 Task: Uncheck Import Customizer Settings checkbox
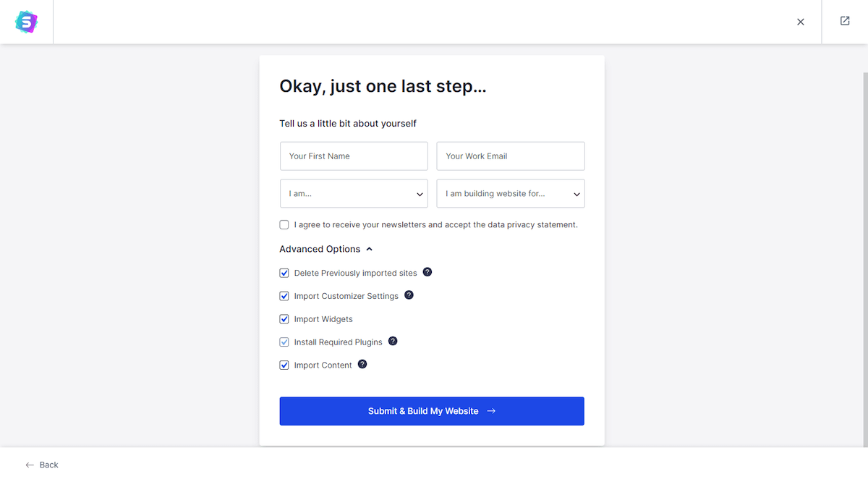pyautogui.click(x=284, y=296)
